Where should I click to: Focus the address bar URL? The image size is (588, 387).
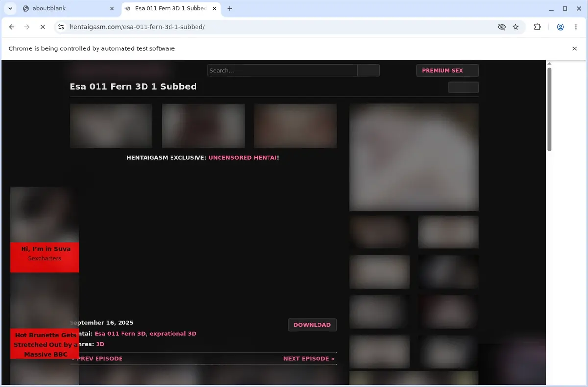click(137, 27)
